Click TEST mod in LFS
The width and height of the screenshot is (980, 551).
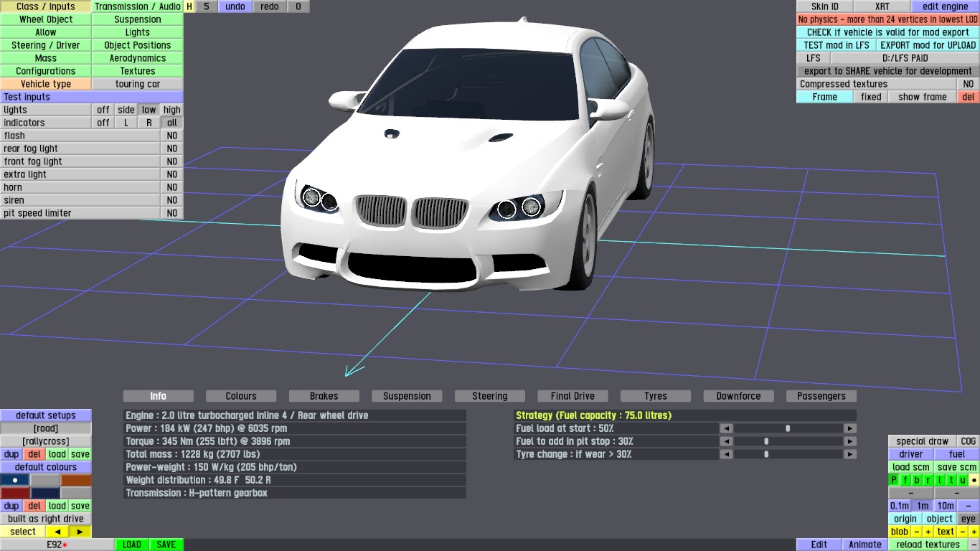click(837, 45)
